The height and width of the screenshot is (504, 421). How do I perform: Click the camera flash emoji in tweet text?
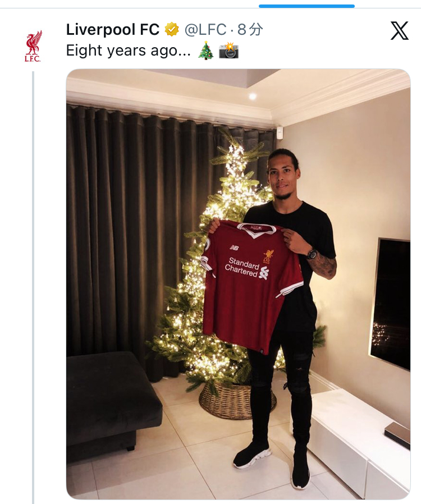tap(228, 51)
